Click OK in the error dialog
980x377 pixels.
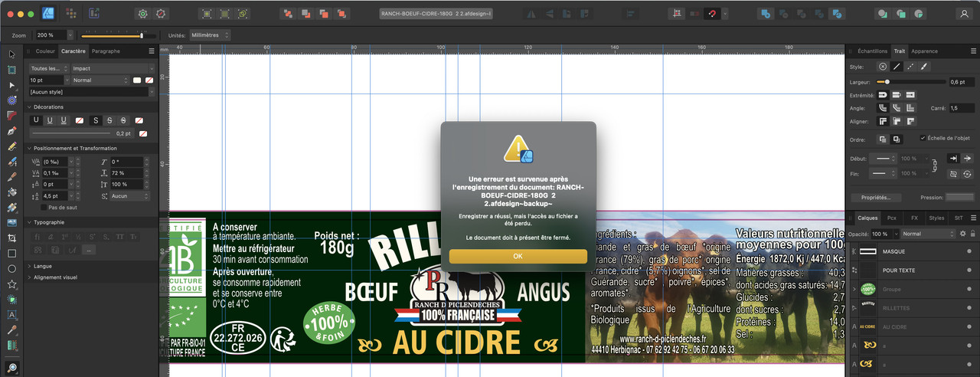(x=518, y=256)
